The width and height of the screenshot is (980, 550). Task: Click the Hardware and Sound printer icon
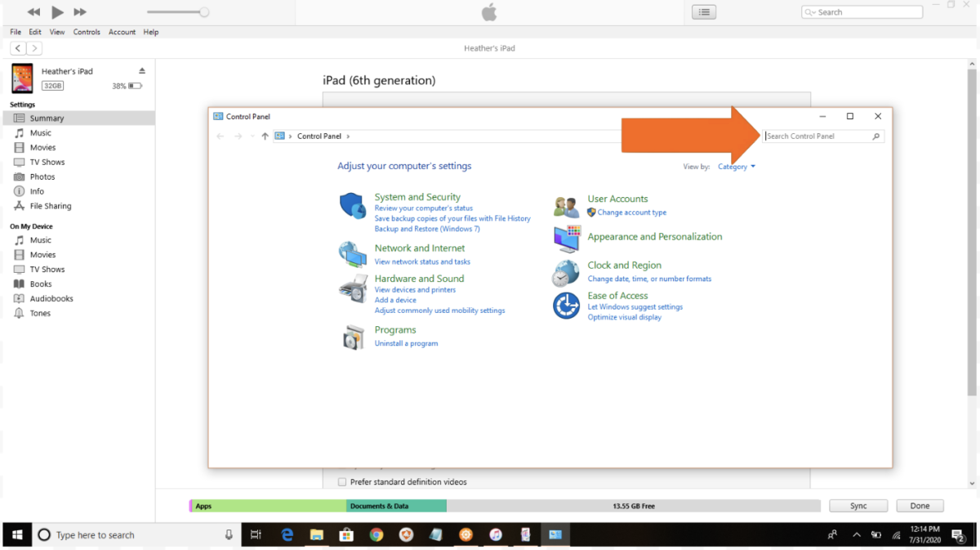353,289
